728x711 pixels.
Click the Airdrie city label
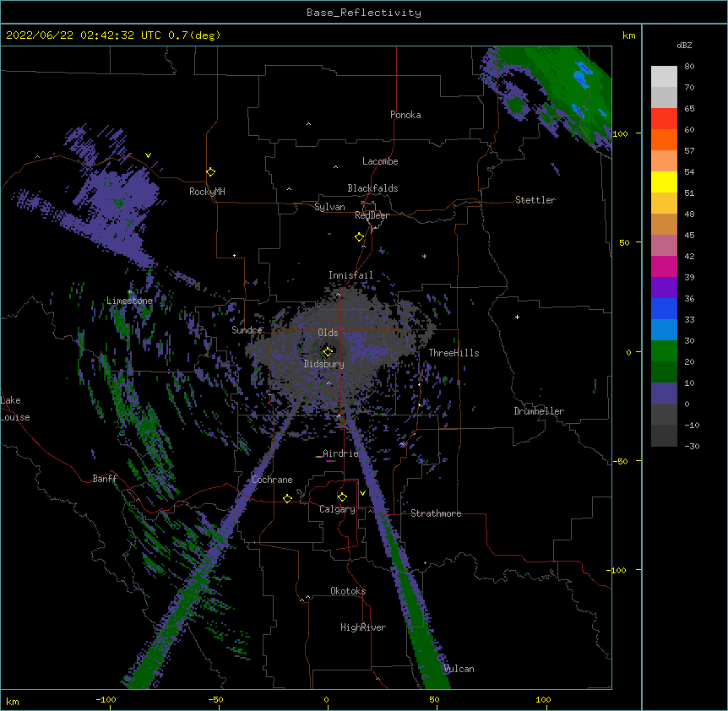(340, 453)
